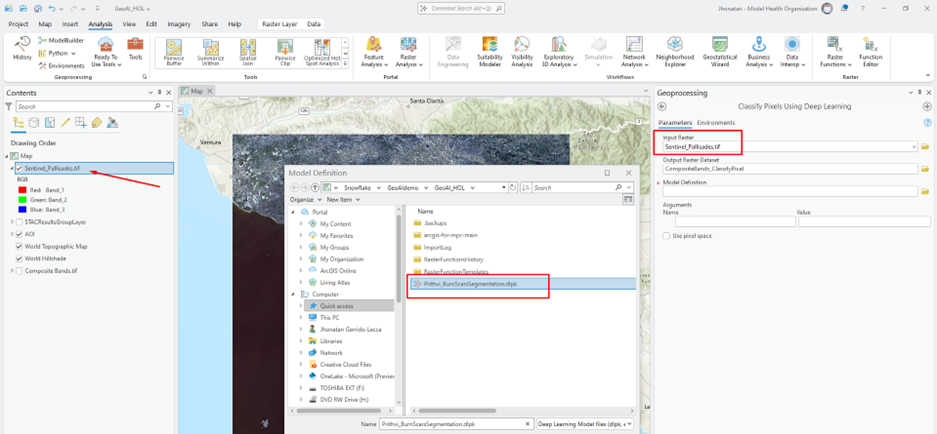Switch Contents to List By Labeling
The width and height of the screenshot is (937, 434).
(96, 123)
